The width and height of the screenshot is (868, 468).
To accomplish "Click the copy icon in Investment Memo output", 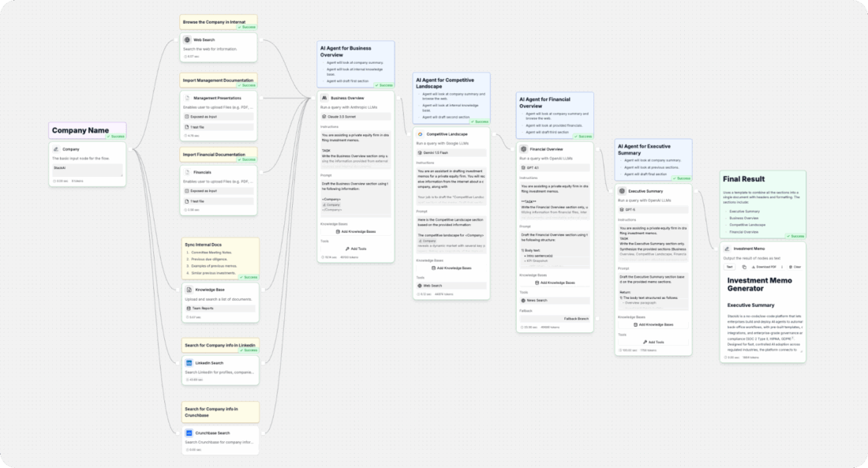I will pos(744,267).
